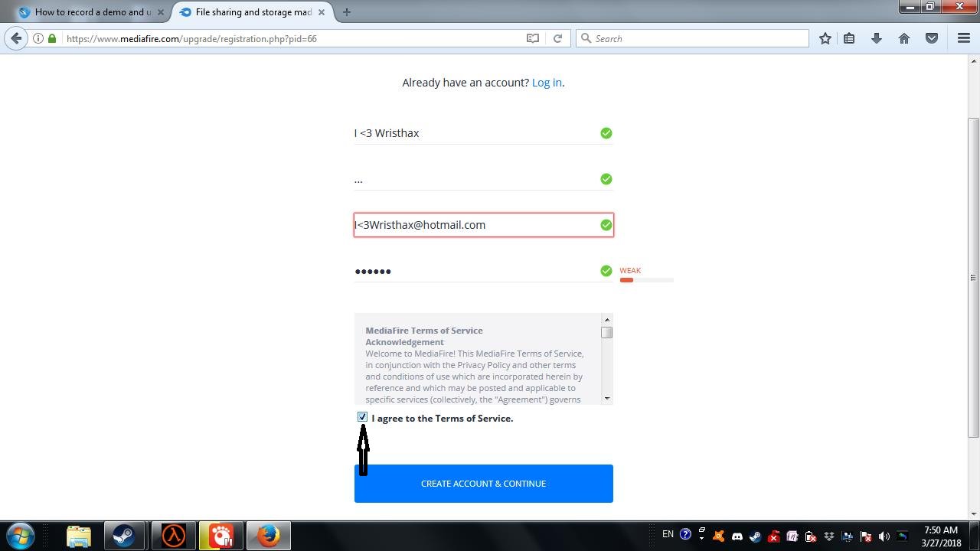Click the Action Center flag tray icon
This screenshot has width=980, height=551.
pos(866,536)
